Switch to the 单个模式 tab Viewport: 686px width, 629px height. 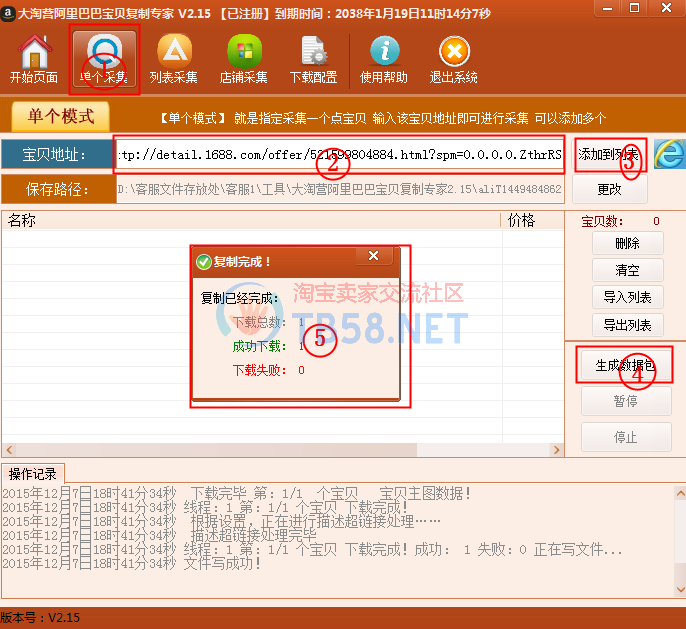tap(60, 116)
